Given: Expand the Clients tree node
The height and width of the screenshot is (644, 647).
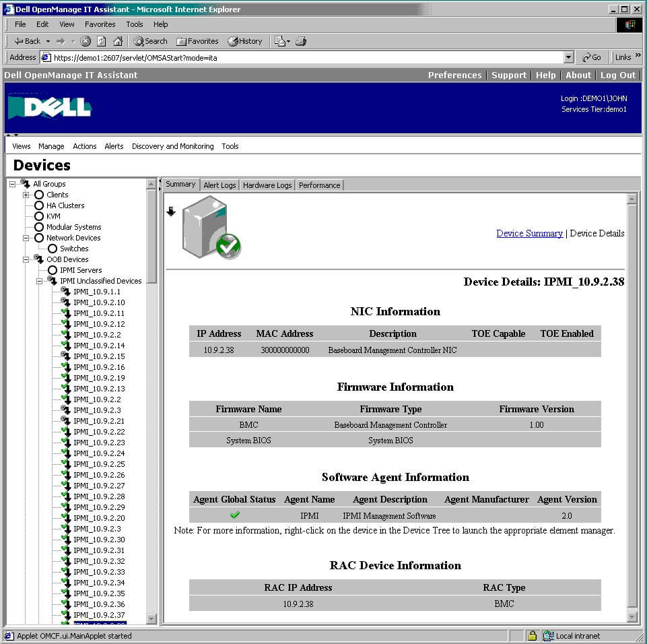Looking at the screenshot, I should click(26, 195).
